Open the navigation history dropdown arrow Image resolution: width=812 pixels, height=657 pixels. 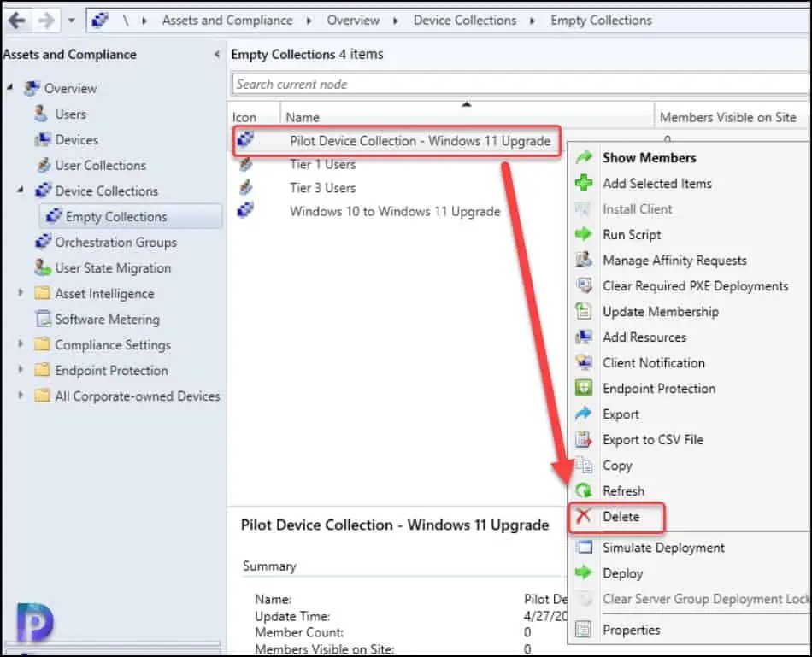pyautogui.click(x=72, y=18)
